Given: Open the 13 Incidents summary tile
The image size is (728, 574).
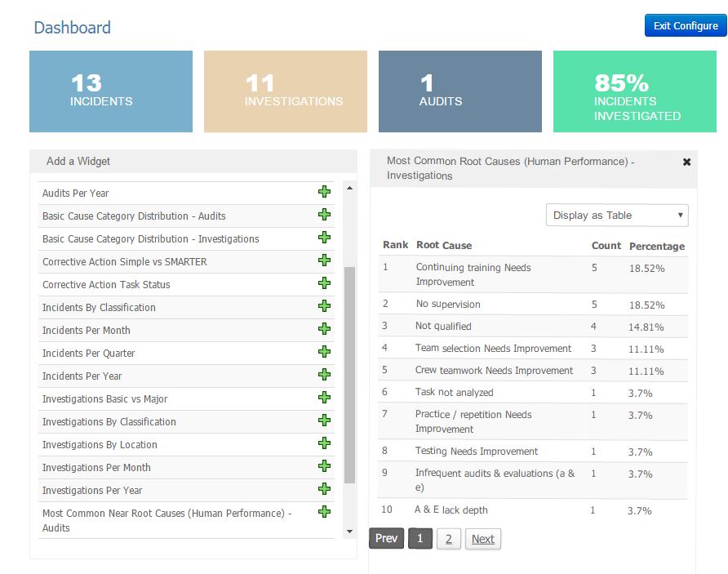Looking at the screenshot, I should click(111, 91).
